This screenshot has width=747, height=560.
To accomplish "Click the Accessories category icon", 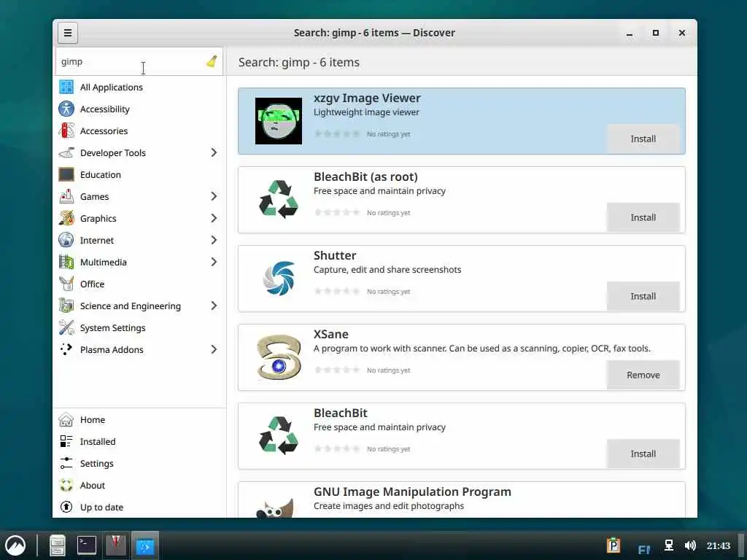I will [66, 131].
